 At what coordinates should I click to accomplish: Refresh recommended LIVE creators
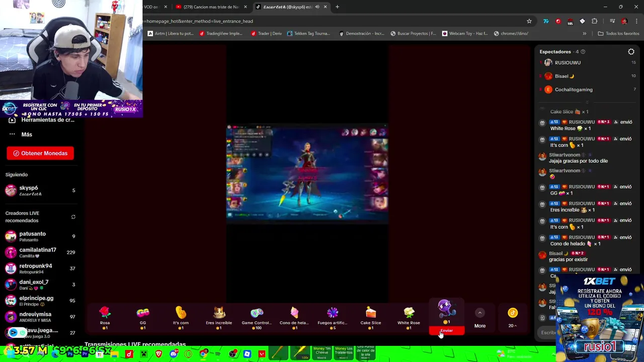(x=73, y=217)
